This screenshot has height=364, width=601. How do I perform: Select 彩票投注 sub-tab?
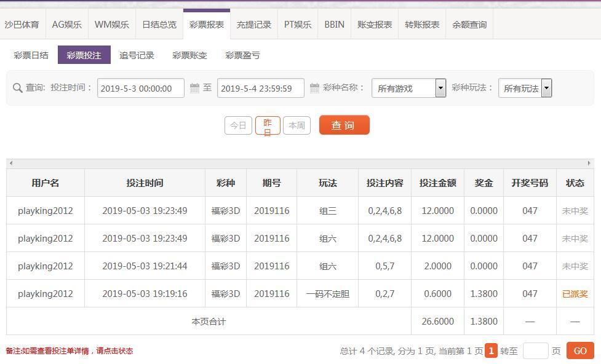tap(84, 55)
